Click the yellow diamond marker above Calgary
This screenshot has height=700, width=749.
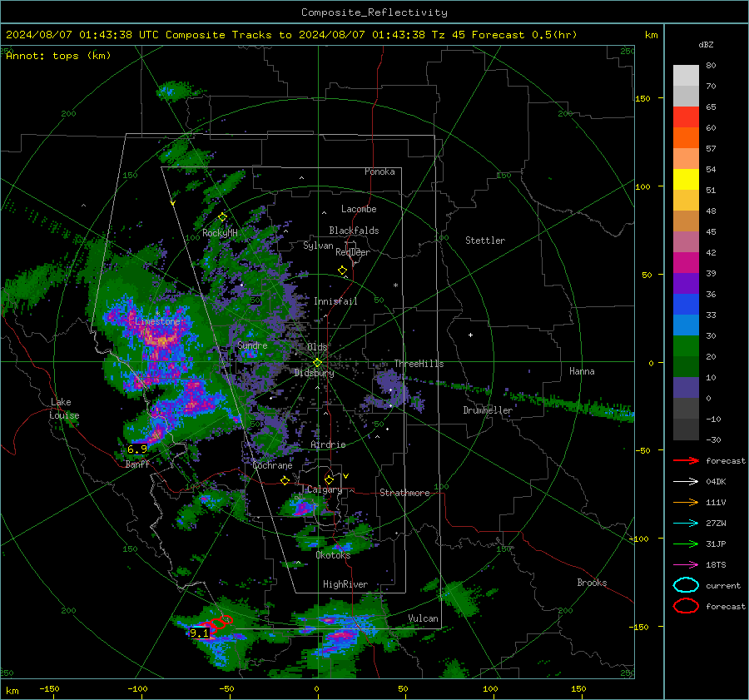(x=329, y=479)
